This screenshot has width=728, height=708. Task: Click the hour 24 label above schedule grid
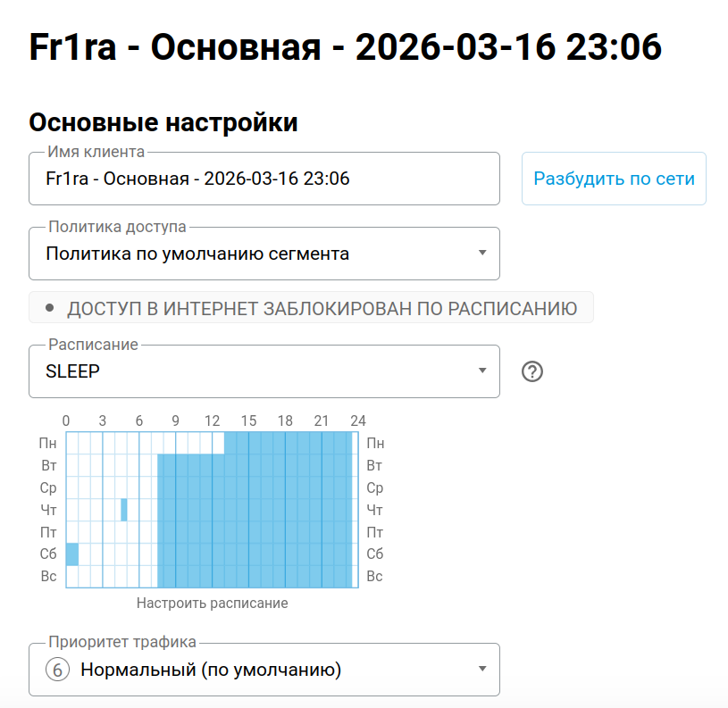(357, 421)
